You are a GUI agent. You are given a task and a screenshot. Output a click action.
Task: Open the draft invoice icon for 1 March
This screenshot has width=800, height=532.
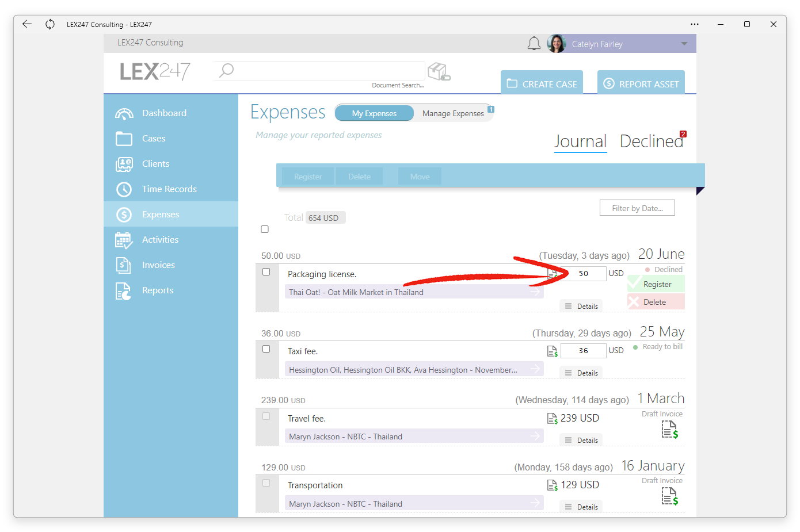[x=670, y=429]
